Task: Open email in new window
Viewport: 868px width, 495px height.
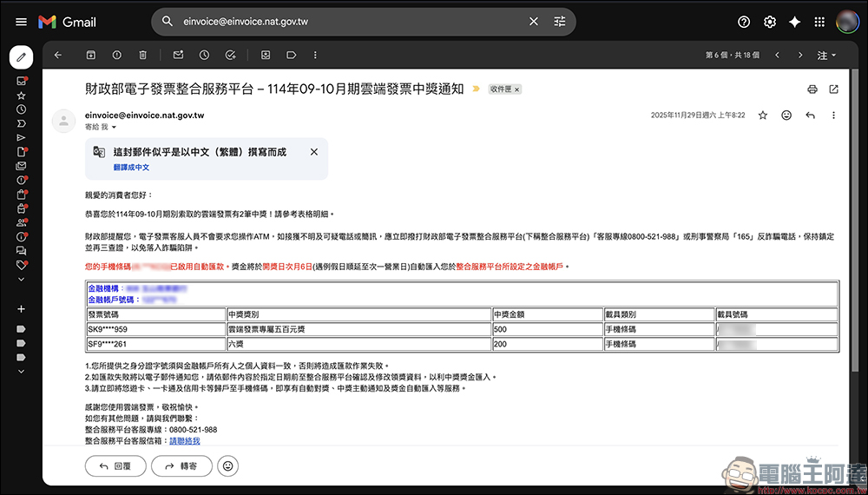Action: tap(833, 89)
